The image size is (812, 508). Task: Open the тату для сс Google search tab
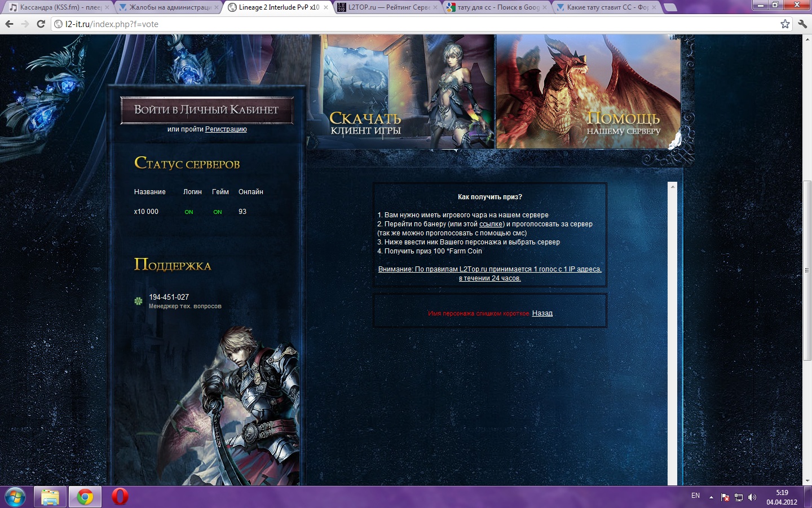point(497,7)
